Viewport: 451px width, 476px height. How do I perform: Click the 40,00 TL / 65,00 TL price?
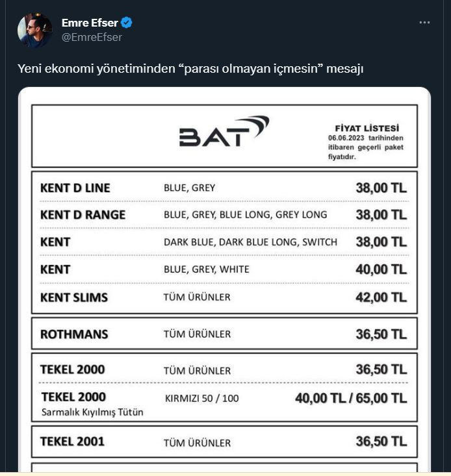[351, 398]
